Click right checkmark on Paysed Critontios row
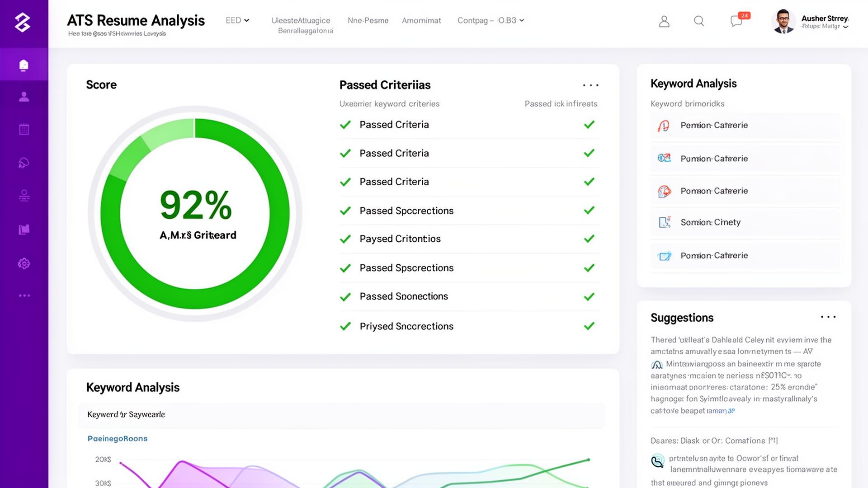The height and width of the screenshot is (488, 868). (x=589, y=239)
